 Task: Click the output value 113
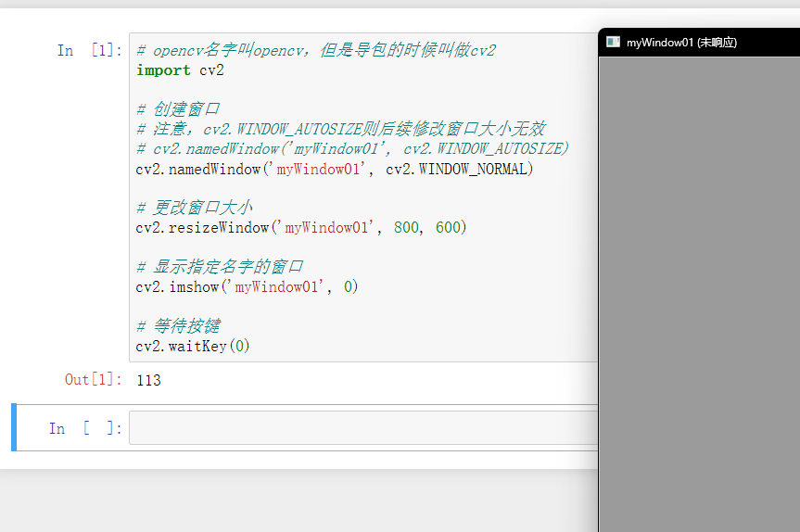point(148,380)
